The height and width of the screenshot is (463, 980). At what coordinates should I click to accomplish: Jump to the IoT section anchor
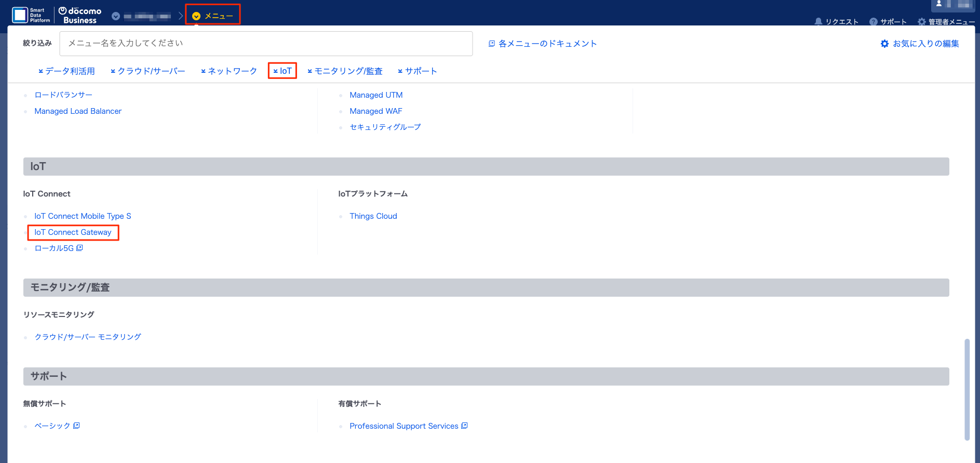pos(283,71)
